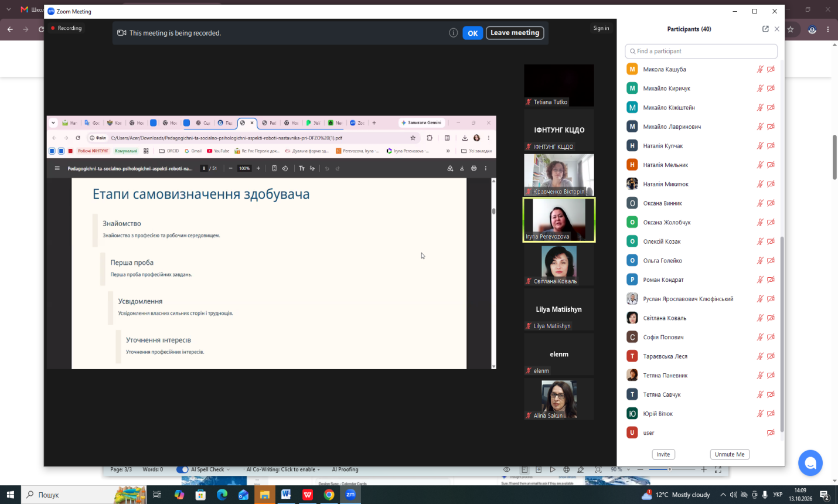Click video-off icon for Михайло Киричук
This screenshot has width=838, height=504.
click(771, 88)
